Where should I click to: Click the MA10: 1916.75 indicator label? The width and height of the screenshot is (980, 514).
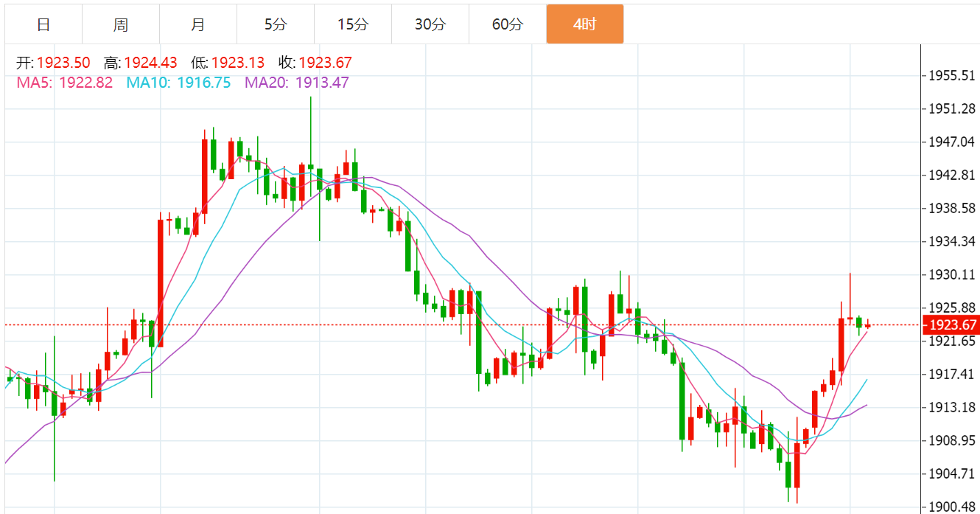point(178,83)
